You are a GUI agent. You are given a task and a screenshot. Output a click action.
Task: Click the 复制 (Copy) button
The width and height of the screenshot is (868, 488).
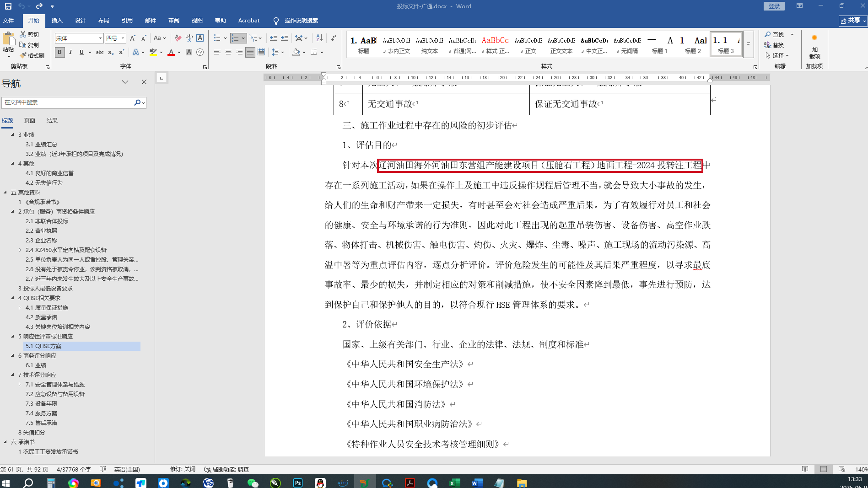29,45
